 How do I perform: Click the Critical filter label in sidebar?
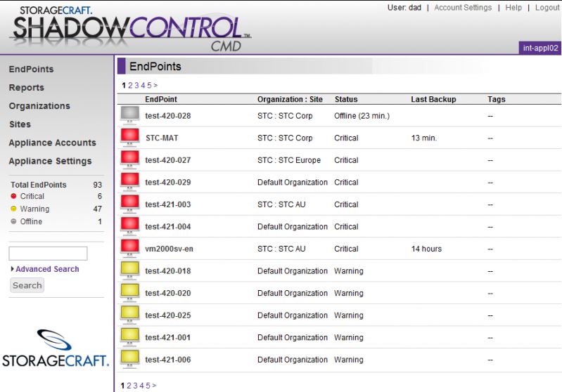click(32, 196)
